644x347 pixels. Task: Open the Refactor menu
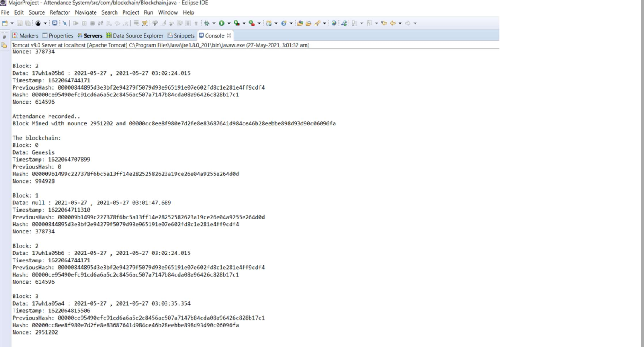[x=60, y=12]
